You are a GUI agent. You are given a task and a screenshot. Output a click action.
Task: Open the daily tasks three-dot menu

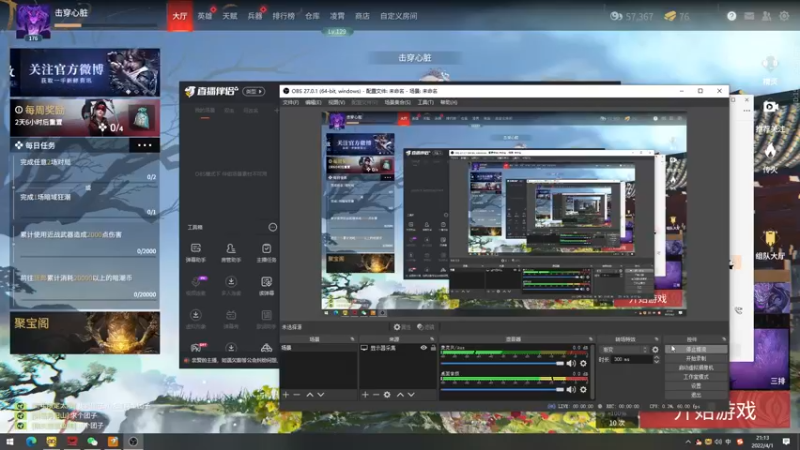144,145
